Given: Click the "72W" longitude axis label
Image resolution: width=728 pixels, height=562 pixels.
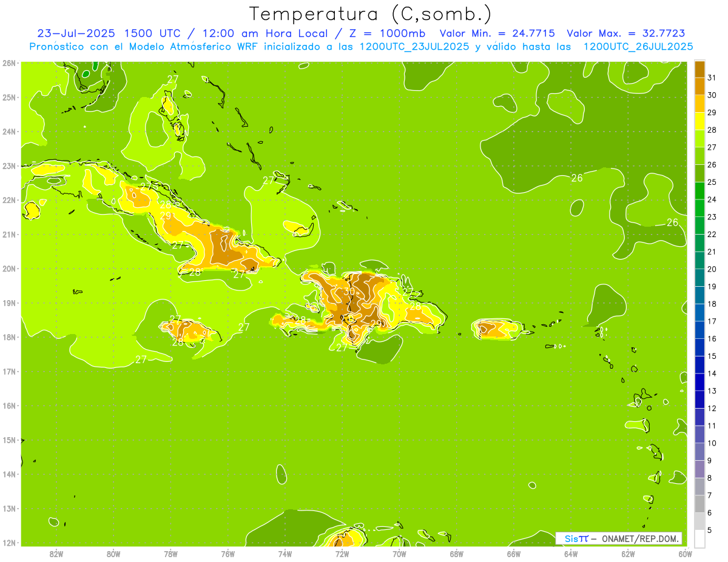Looking at the screenshot, I should tap(342, 554).
